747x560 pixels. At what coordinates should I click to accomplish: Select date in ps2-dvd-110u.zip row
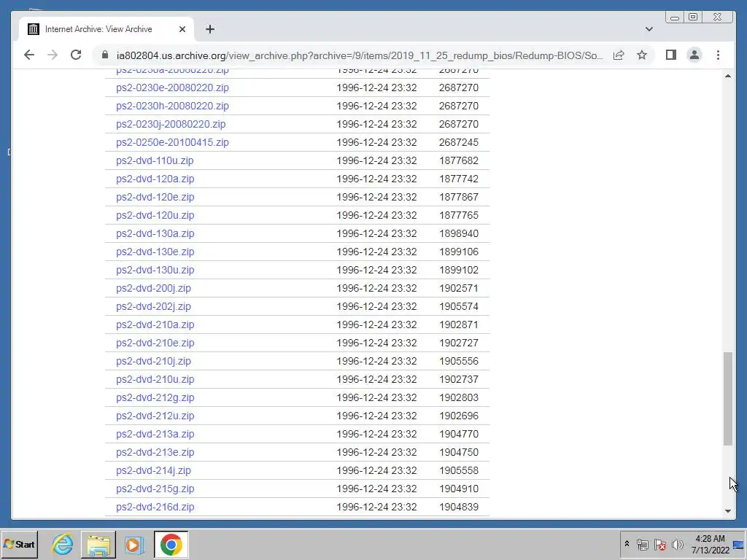click(x=376, y=160)
